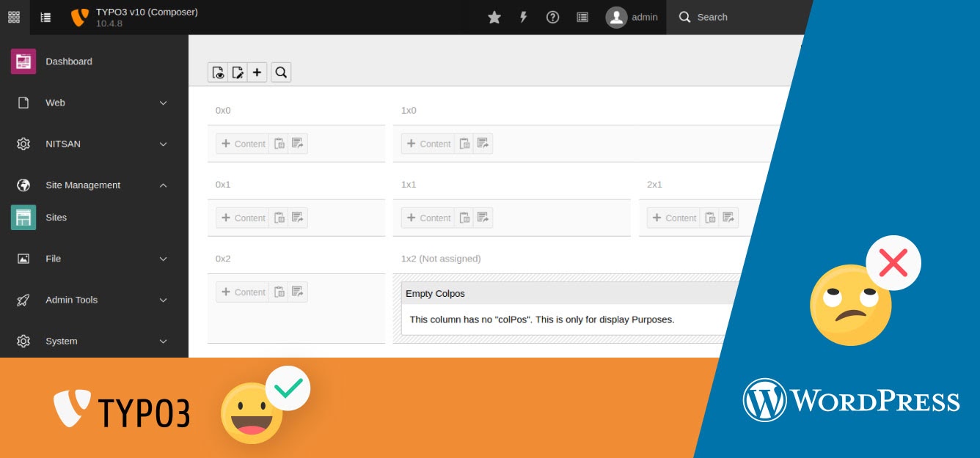Add Content in the 1x1 column
The width and height of the screenshot is (980, 458).
(428, 217)
